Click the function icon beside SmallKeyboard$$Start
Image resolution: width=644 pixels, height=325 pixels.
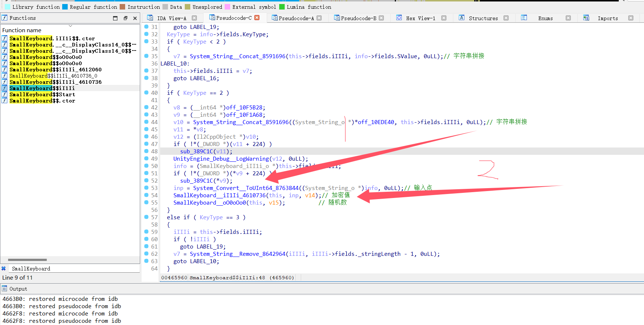click(x=4, y=94)
